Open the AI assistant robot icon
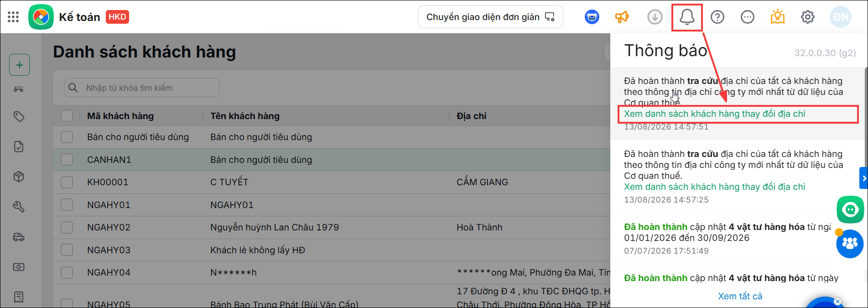This screenshot has height=308, width=868. (592, 17)
